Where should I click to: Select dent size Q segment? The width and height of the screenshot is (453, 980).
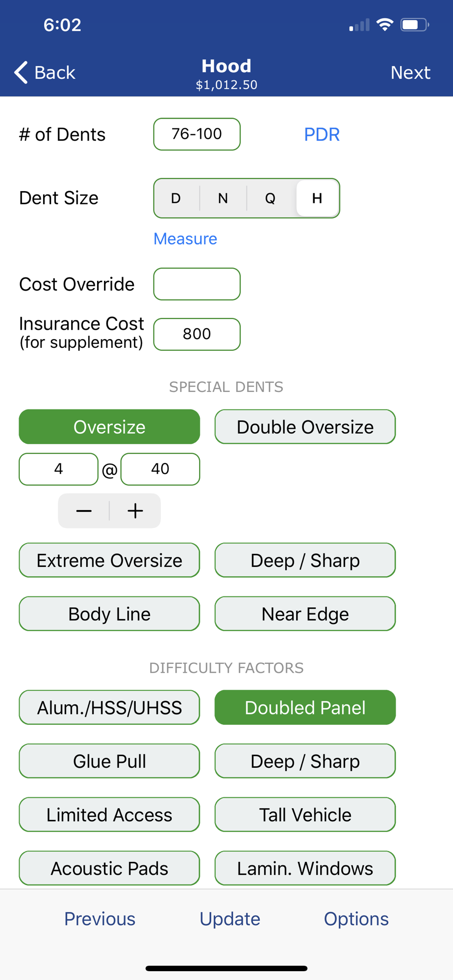(270, 198)
